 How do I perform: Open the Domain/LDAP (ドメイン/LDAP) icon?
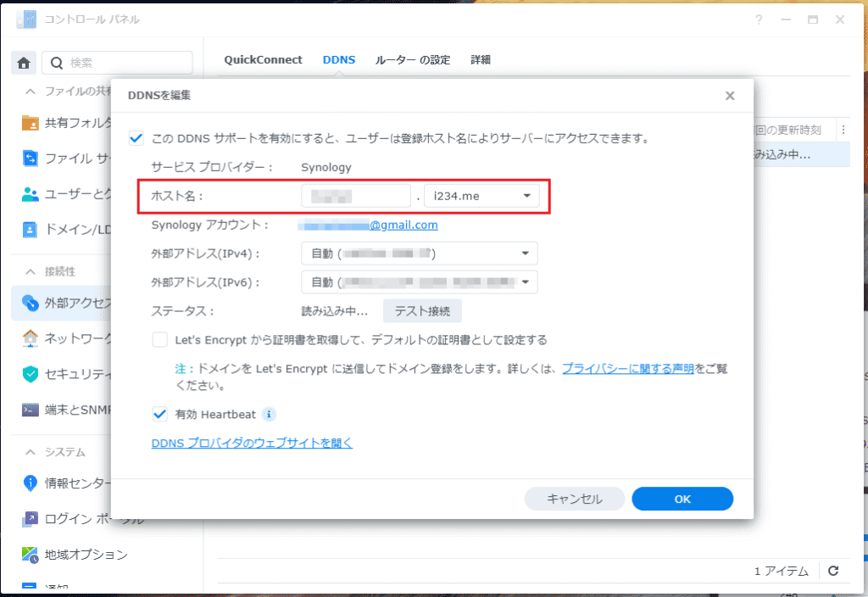[x=30, y=229]
